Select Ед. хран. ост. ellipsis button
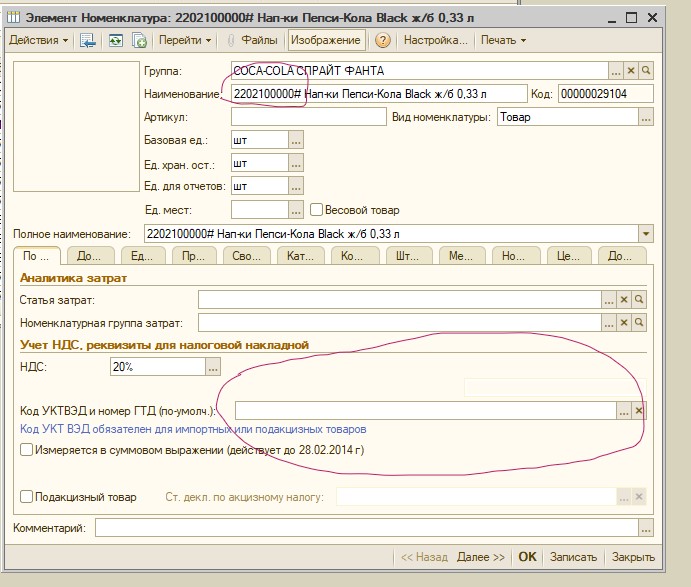This screenshot has height=587, width=691. coord(296,163)
